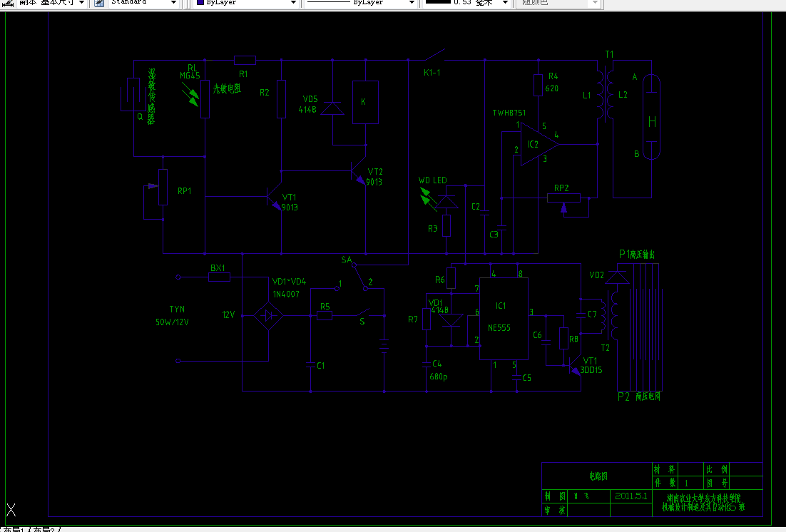Expand the ByLayer color control dropdown arrow

(293, 3)
